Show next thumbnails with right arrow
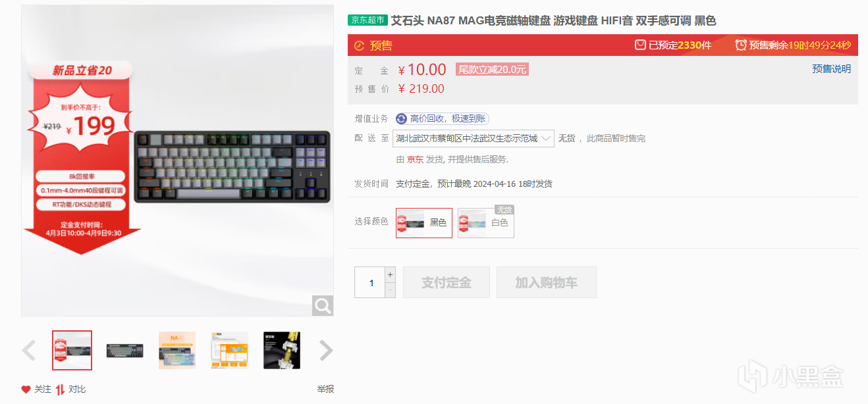The image size is (868, 404). click(x=326, y=351)
